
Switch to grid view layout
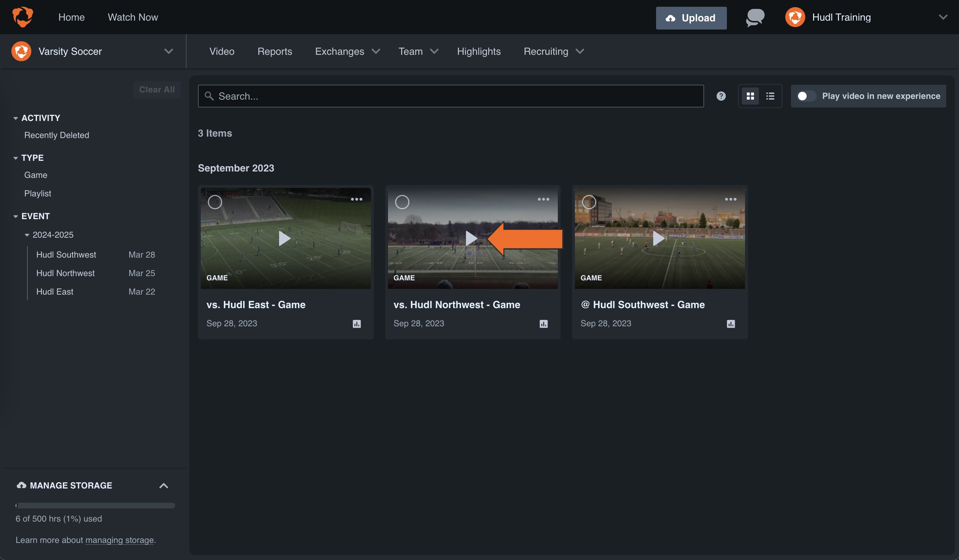[x=750, y=96]
